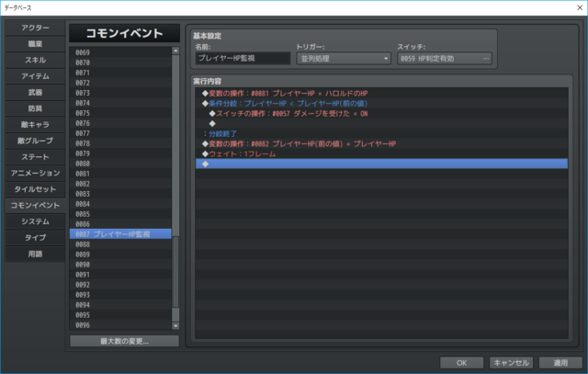The image size is (588, 374).
Task: Select common event row 0078
Action: [120, 143]
